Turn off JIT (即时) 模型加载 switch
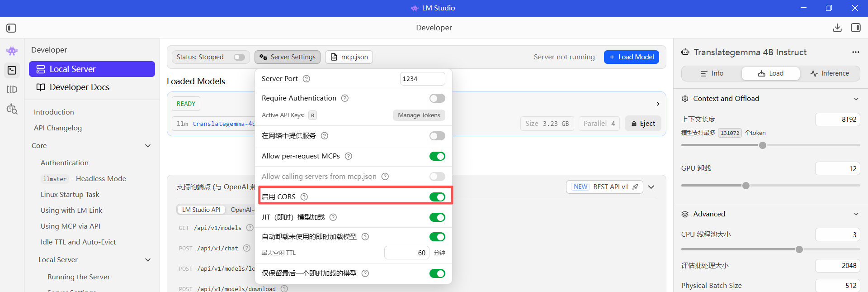 pyautogui.click(x=437, y=217)
